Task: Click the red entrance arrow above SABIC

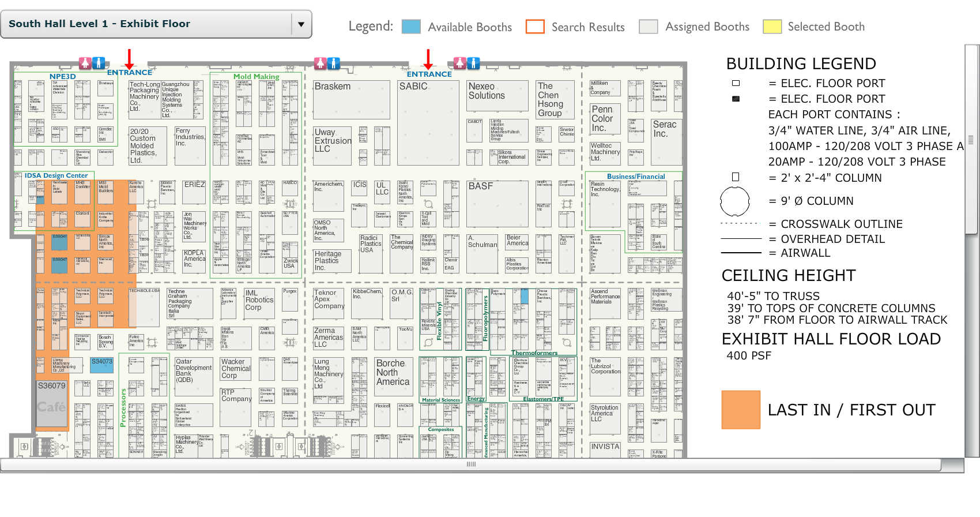Action: coord(428,59)
